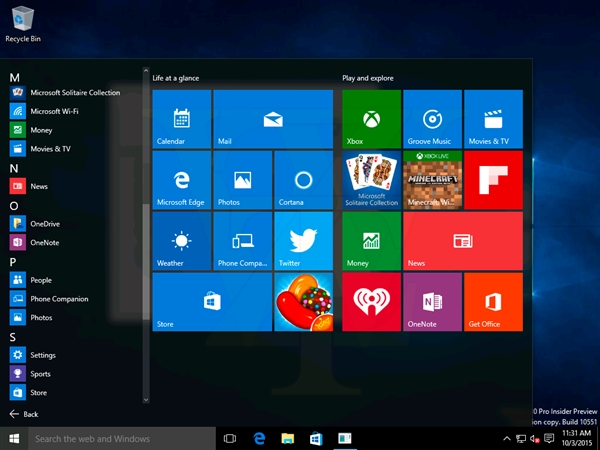600x450 pixels.
Task: Jump via the letter S header
Action: point(14,337)
